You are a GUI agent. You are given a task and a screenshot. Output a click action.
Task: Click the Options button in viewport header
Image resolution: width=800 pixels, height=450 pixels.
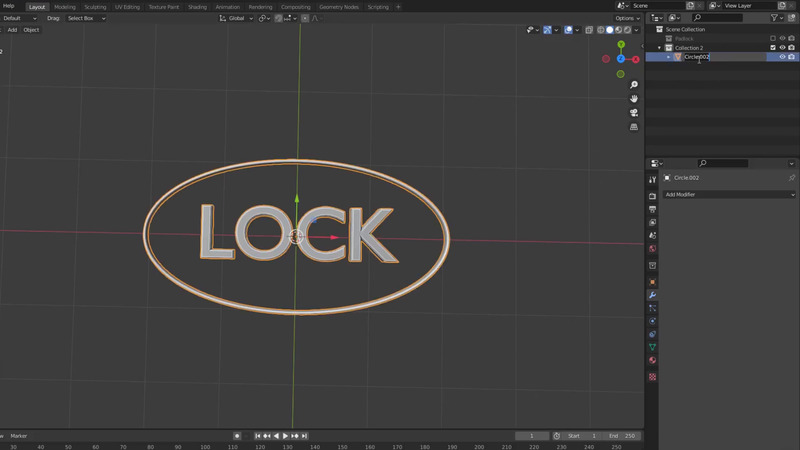(626, 18)
